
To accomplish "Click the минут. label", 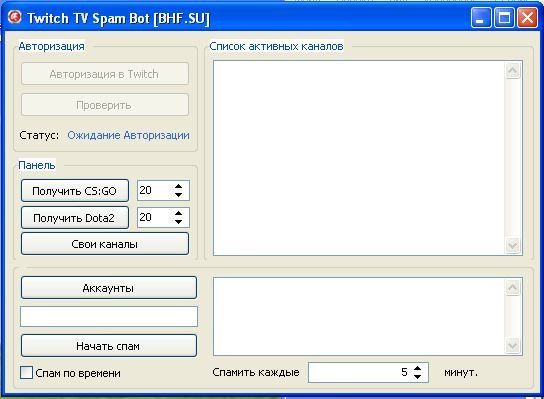I will point(461,372).
